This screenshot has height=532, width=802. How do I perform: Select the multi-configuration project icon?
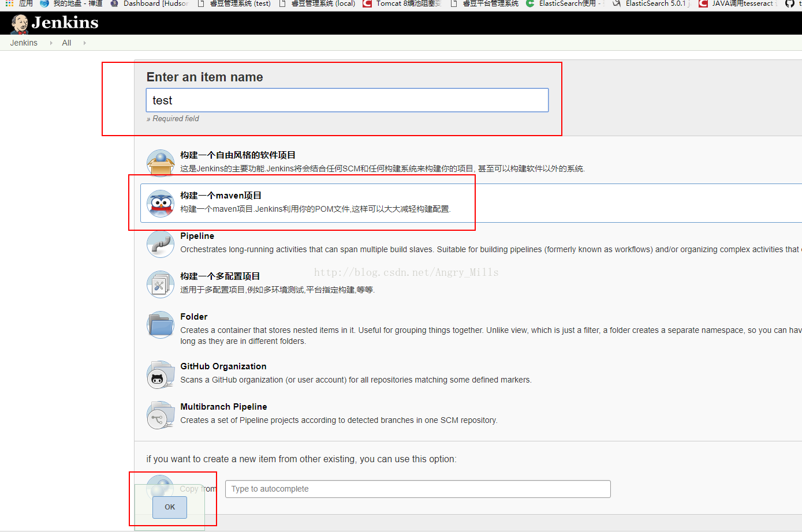pos(161,284)
